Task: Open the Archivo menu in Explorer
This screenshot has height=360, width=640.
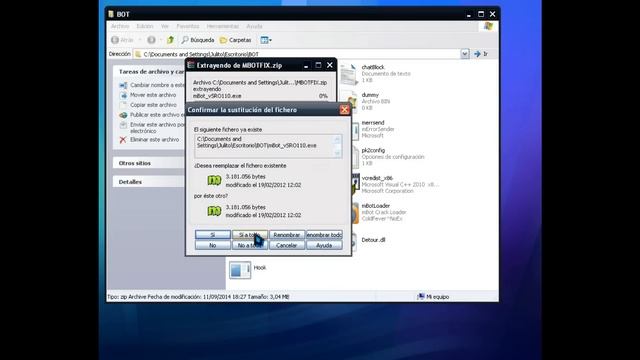Action: [120, 26]
